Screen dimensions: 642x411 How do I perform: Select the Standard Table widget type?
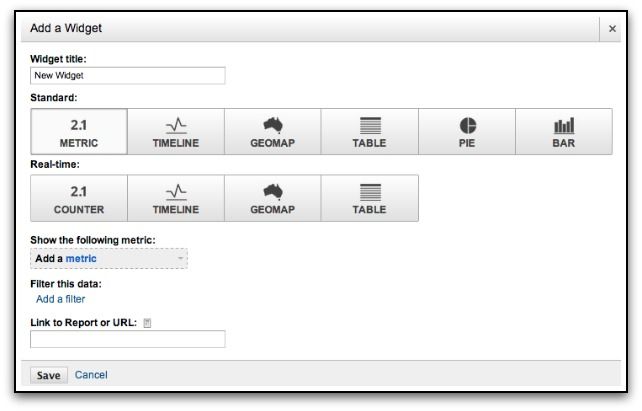(x=369, y=131)
